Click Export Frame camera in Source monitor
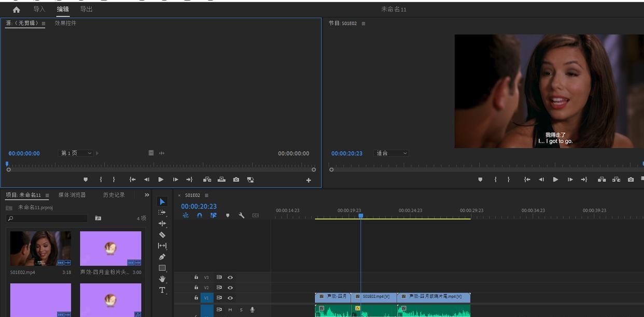 pos(236,180)
